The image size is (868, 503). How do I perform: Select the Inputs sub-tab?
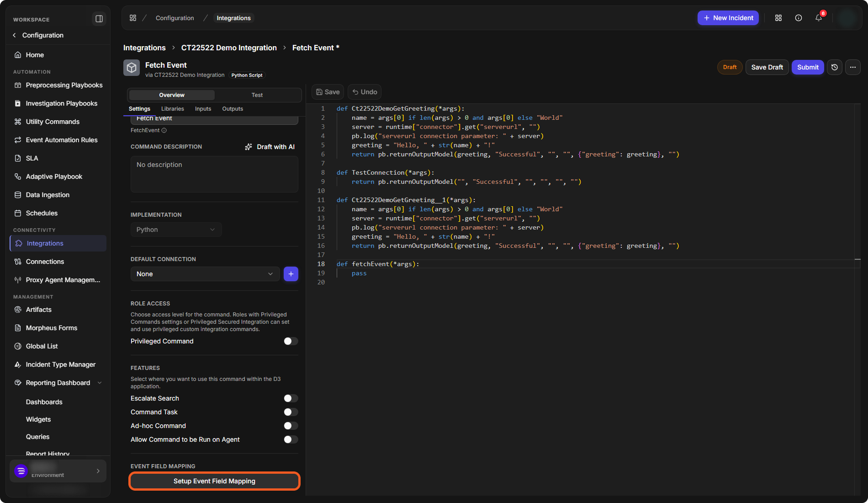coord(203,109)
